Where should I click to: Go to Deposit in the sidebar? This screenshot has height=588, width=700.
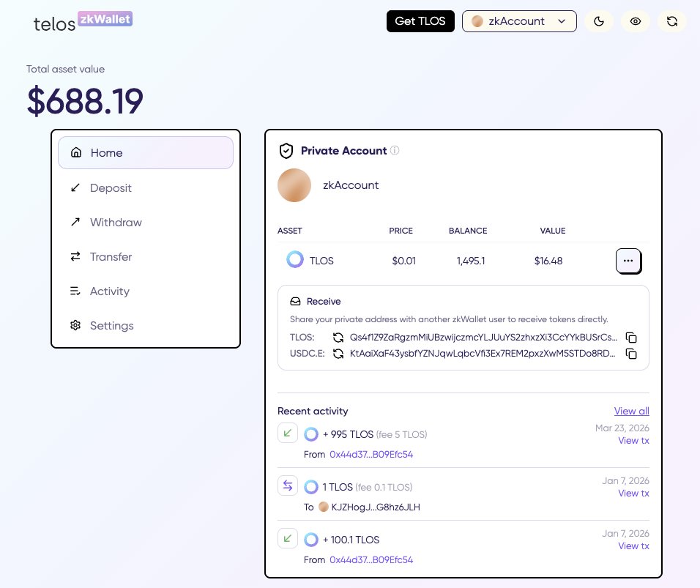[x=146, y=188]
